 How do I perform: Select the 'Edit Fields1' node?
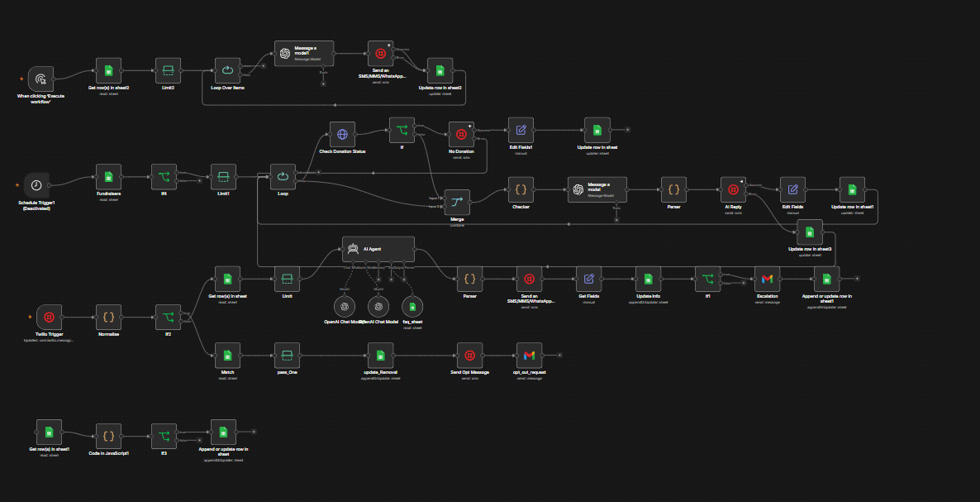[521, 130]
